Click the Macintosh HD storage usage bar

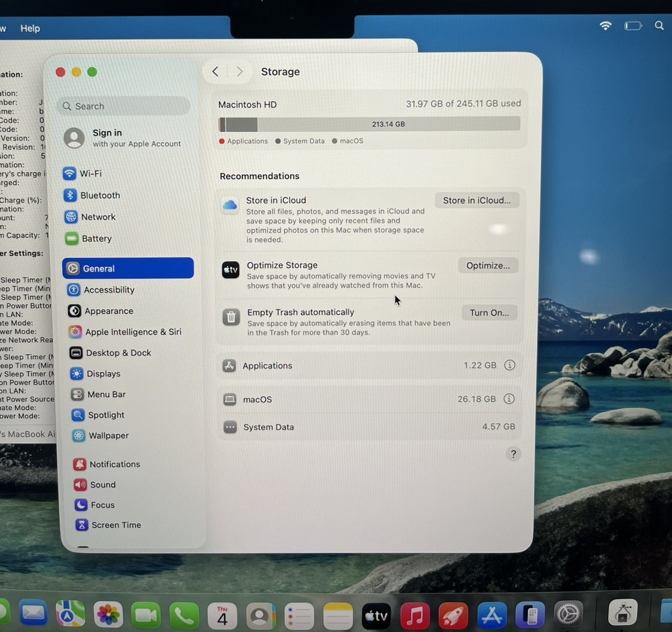[370, 124]
